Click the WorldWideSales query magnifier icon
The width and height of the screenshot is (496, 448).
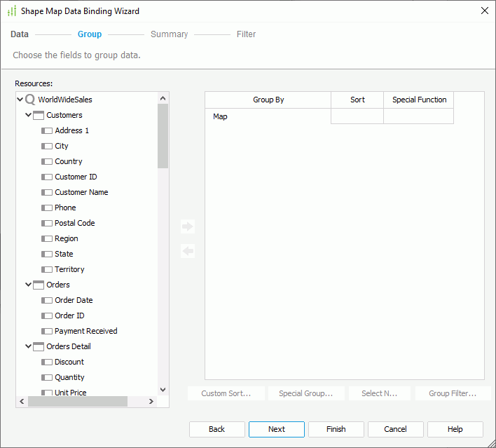pos(30,100)
